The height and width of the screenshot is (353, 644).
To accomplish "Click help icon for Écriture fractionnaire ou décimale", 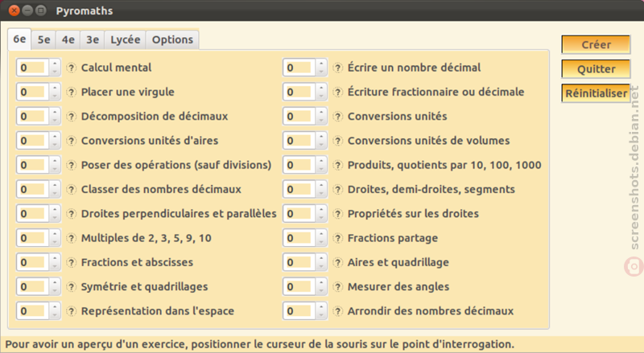I will pos(337,92).
